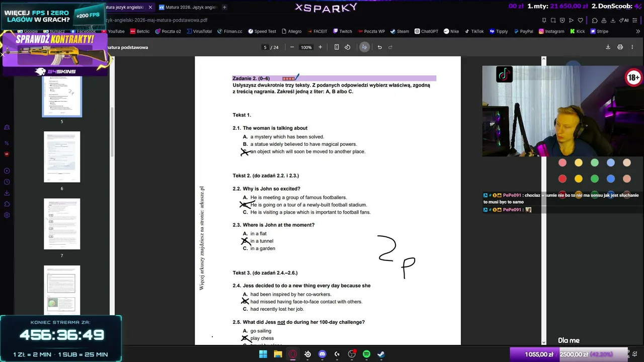This screenshot has width=644, height=362.
Task: Open the Poczta o2 bookmark
Action: pyautogui.click(x=168, y=31)
